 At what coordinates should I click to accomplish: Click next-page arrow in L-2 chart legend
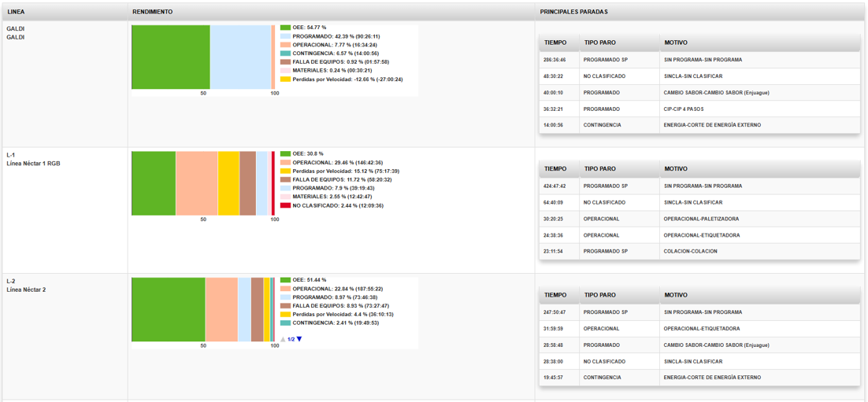tap(299, 339)
